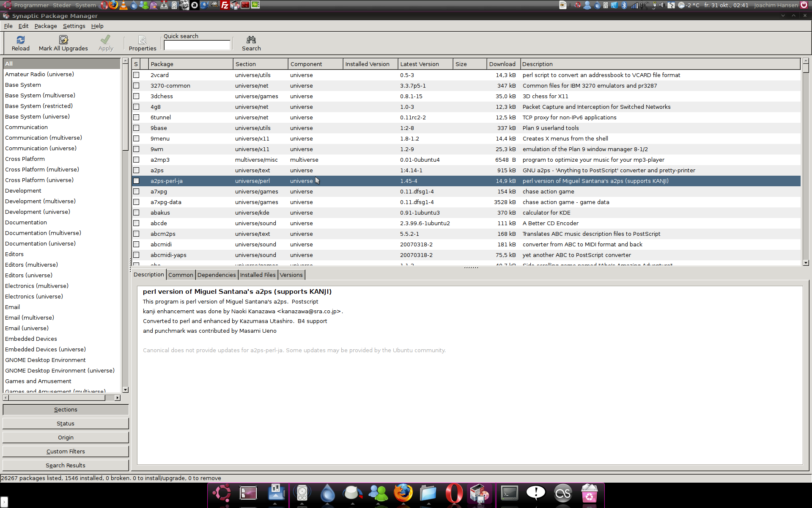The width and height of the screenshot is (812, 508).
Task: Open the Search dialog with binoculars icon
Action: point(251,43)
